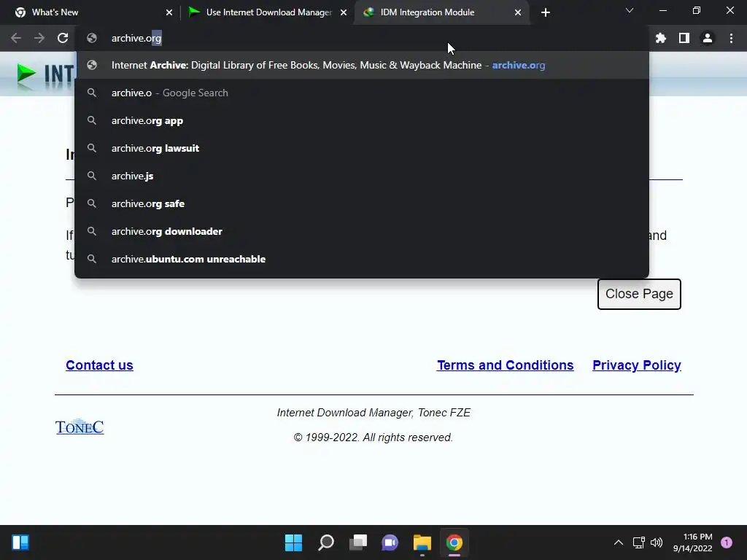Select the IDM Integration Module tab
Screen dimensions: 747x560
click(441, 12)
